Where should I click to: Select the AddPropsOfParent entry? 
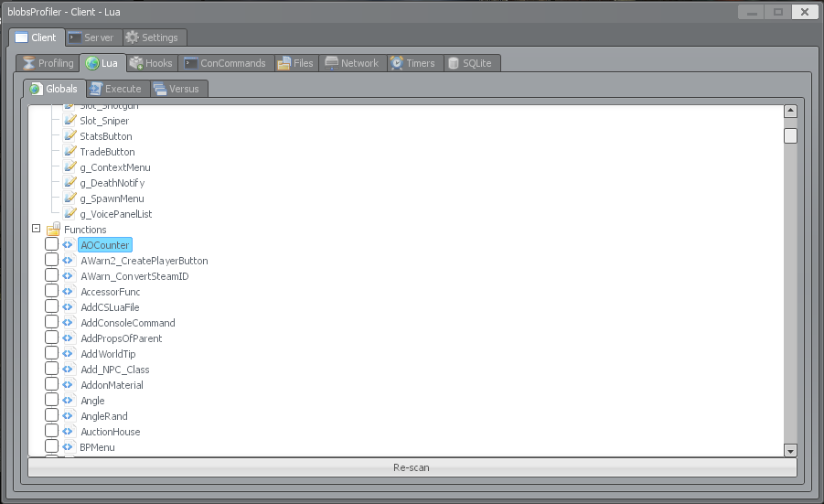pyautogui.click(x=122, y=338)
